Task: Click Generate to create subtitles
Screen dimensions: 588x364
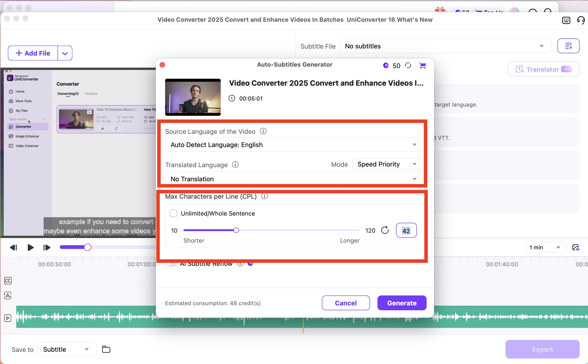Action: (402, 303)
